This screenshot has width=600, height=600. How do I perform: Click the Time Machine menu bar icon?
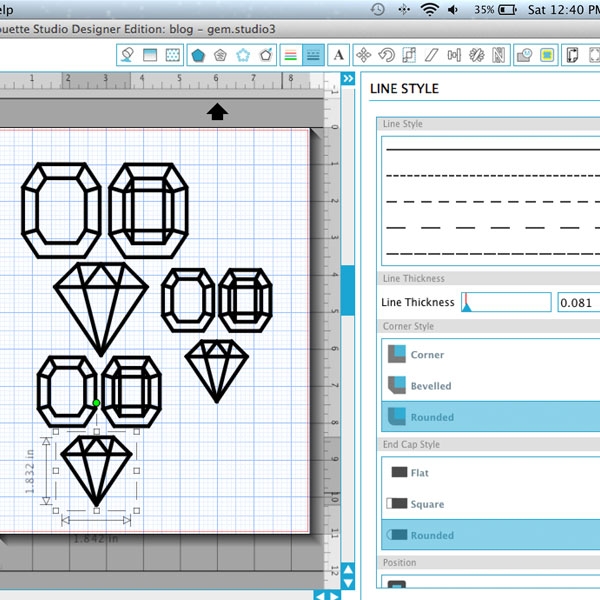point(378,9)
